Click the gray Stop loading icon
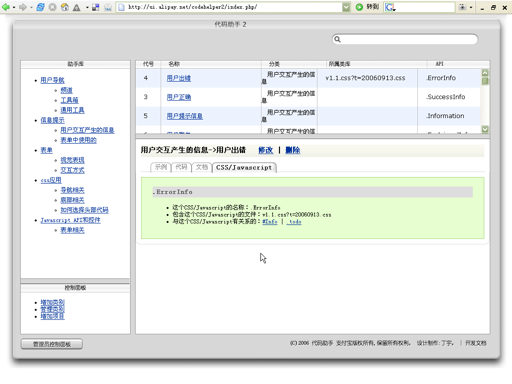This screenshot has width=512, height=384. [x=52, y=7]
